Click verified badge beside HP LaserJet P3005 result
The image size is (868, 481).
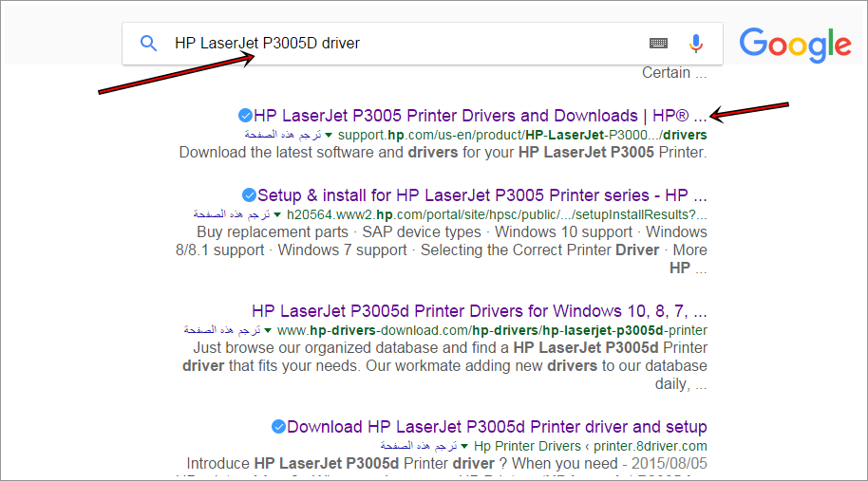[x=245, y=116]
